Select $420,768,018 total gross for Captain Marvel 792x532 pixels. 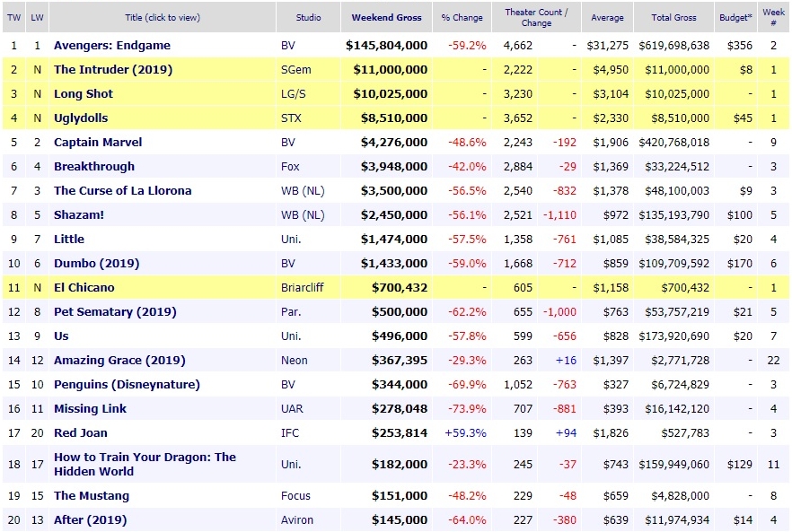coord(673,143)
